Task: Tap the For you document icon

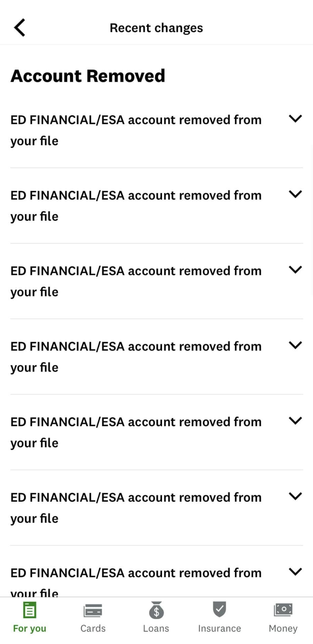Action: tap(30, 610)
